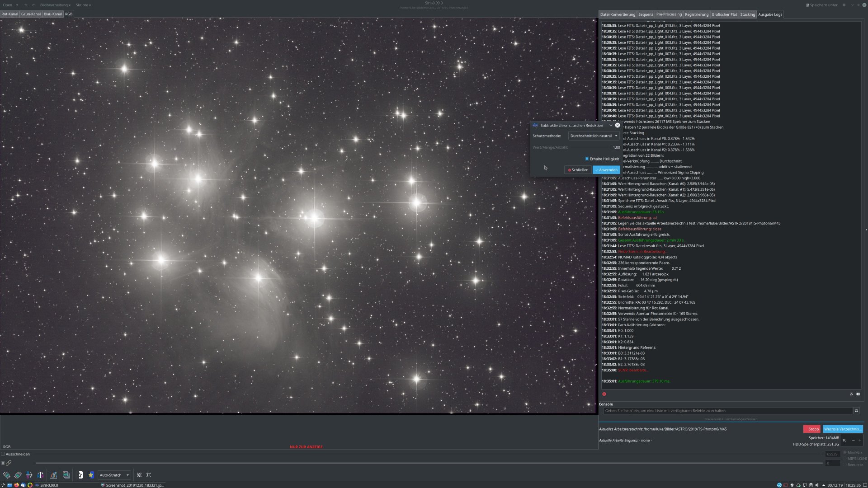The width and height of the screenshot is (868, 488).
Task: Click the red clear-log icon below log
Action: (604, 394)
